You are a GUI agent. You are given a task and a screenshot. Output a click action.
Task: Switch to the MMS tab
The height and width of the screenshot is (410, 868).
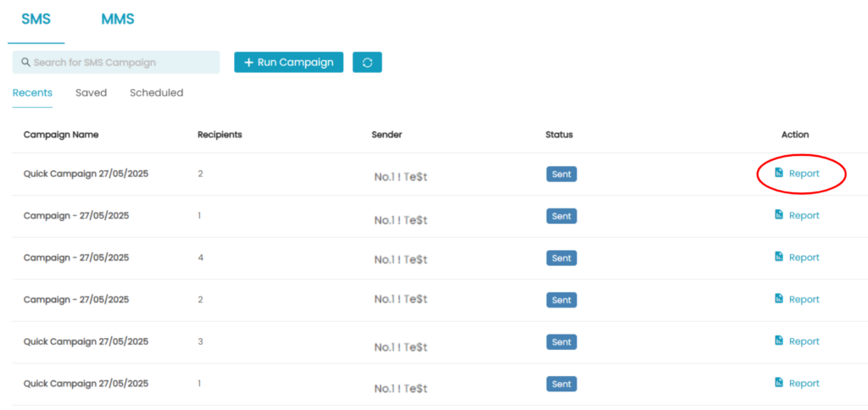[118, 19]
